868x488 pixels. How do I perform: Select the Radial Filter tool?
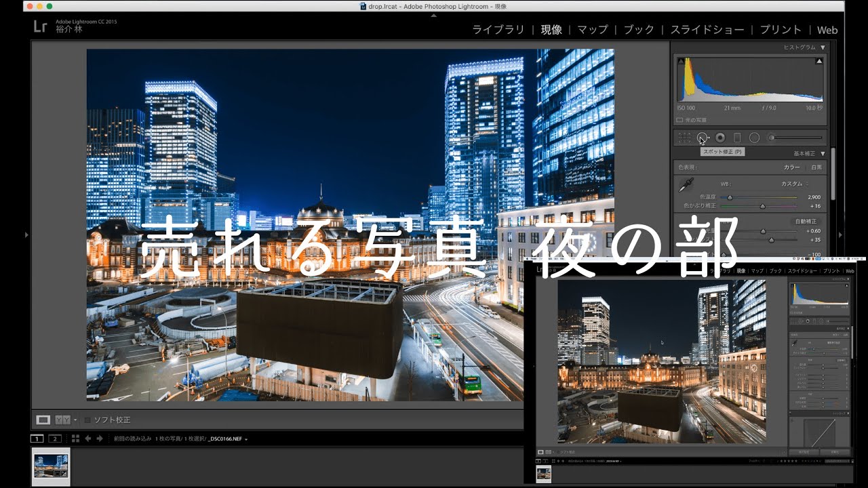tap(754, 138)
